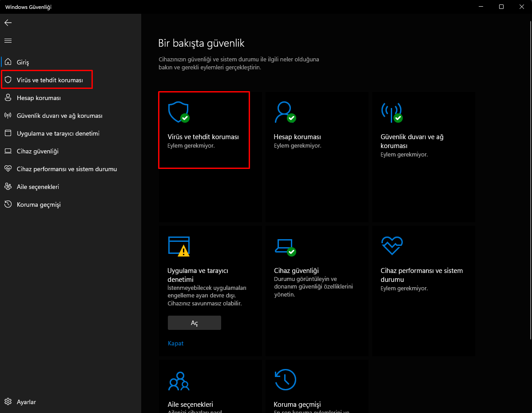The width and height of the screenshot is (532, 413).
Task: Open Ayarlar at bottom of sidebar
Action: [x=71, y=402]
